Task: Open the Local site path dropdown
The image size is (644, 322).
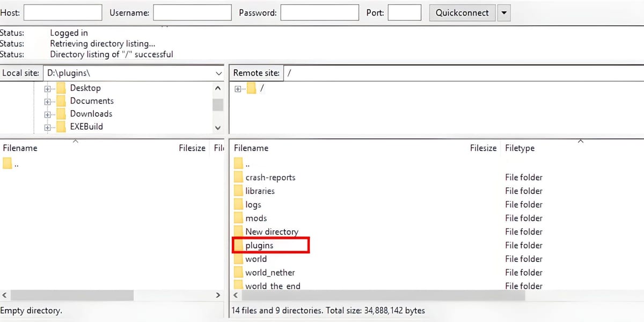Action: coord(218,72)
